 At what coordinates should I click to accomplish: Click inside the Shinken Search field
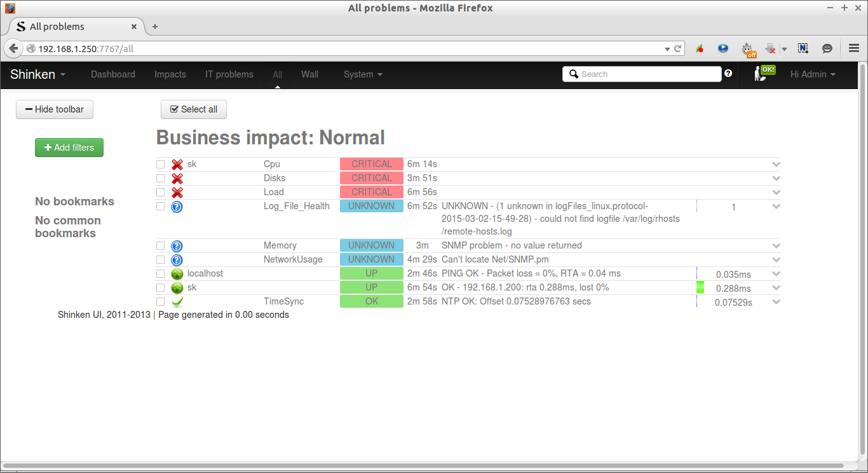click(x=642, y=74)
